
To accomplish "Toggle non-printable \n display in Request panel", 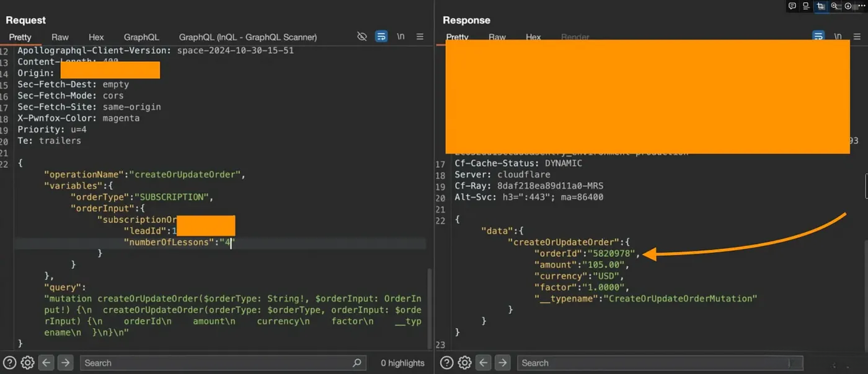I will click(x=401, y=37).
